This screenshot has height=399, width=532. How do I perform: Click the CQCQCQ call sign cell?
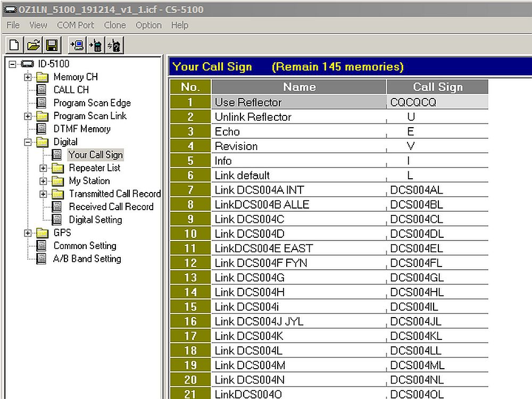438,102
